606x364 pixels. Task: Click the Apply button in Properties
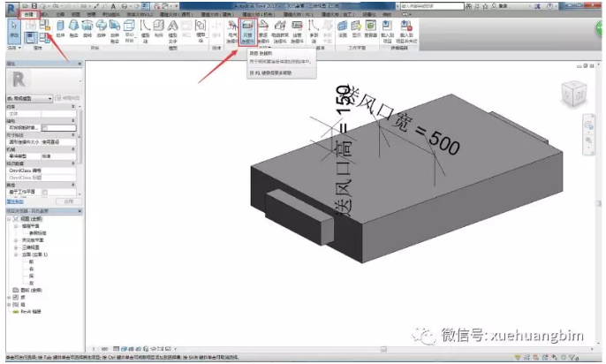pos(68,201)
